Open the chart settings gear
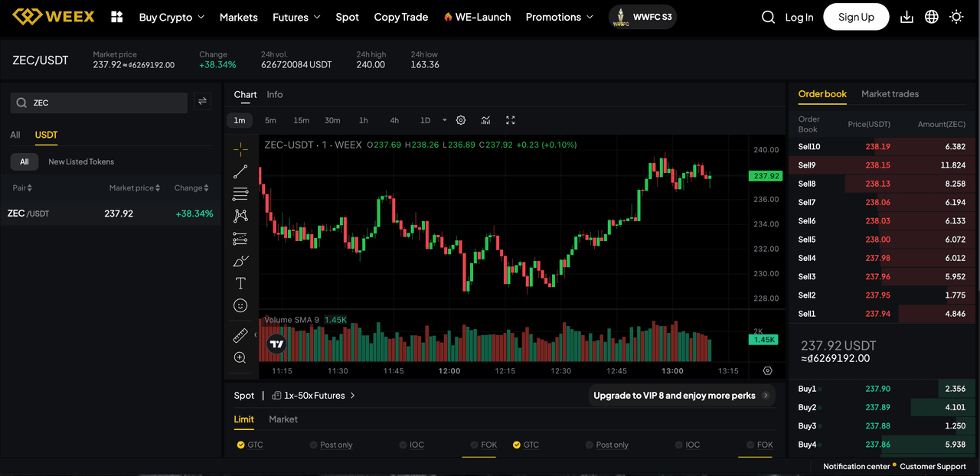Screen dimensions: 980x476 pyautogui.click(x=460, y=120)
